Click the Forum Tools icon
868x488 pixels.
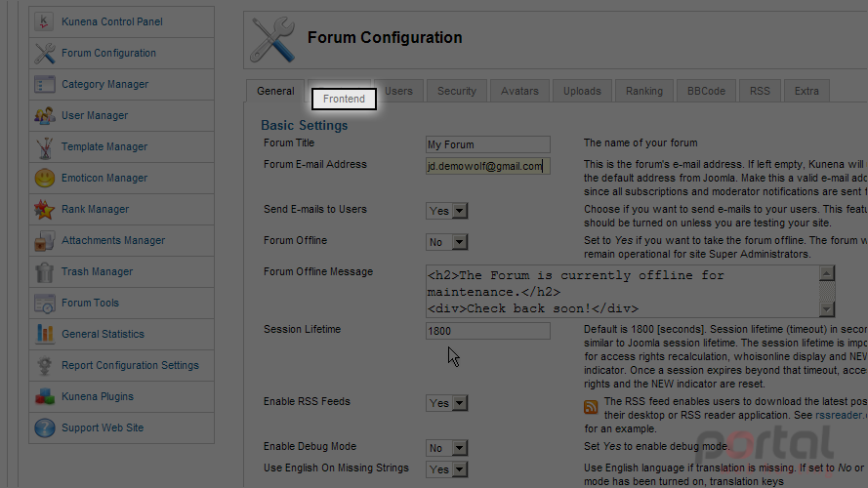click(44, 304)
